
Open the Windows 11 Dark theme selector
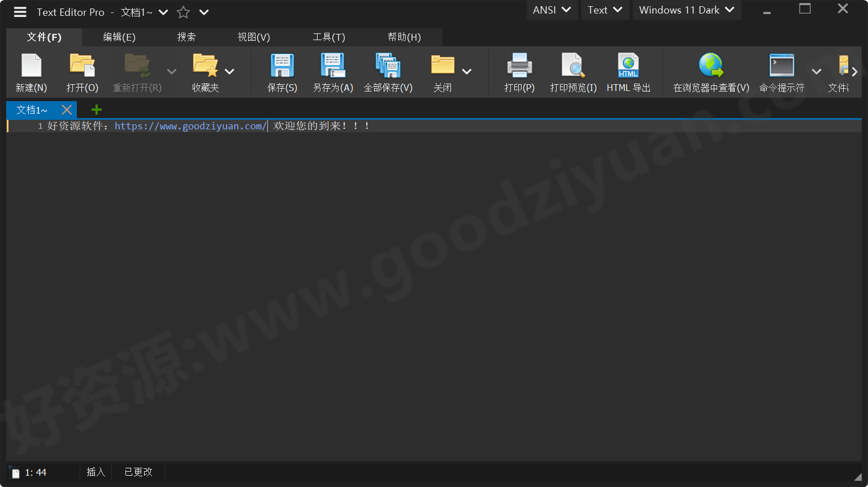685,10
